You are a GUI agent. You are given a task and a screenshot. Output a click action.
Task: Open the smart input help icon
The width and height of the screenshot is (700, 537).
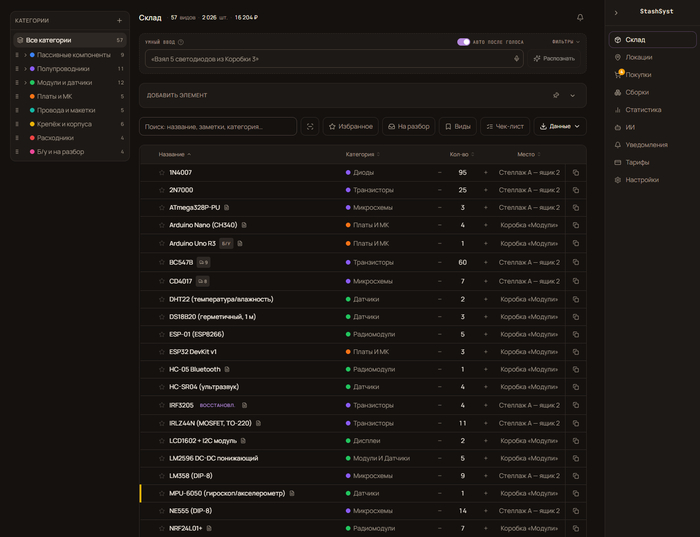pos(181,42)
